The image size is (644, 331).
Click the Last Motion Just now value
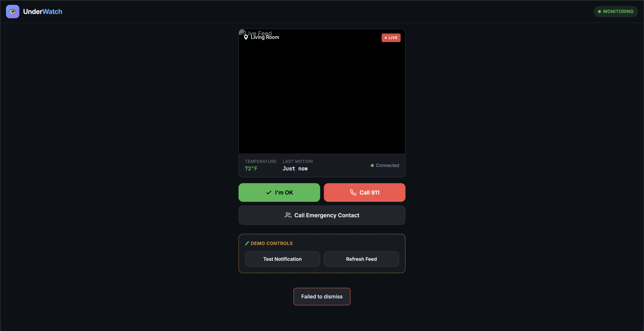pos(295,169)
